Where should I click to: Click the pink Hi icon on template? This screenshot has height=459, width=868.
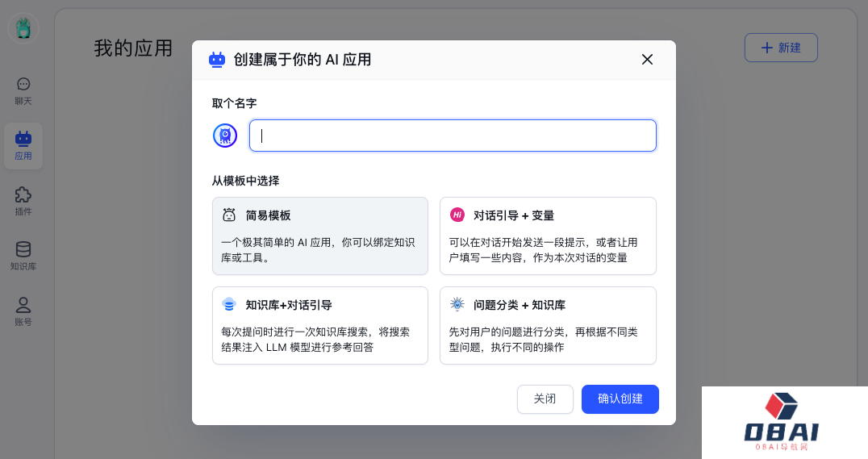click(x=457, y=215)
